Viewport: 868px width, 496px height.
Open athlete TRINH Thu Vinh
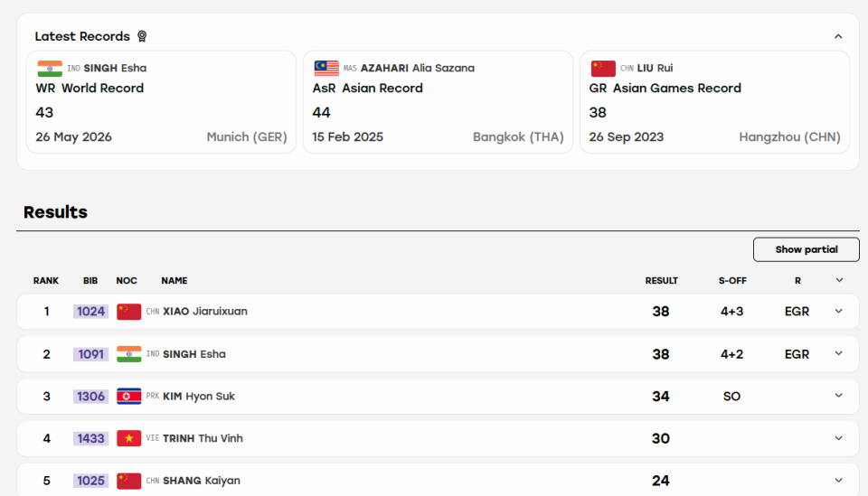(203, 438)
